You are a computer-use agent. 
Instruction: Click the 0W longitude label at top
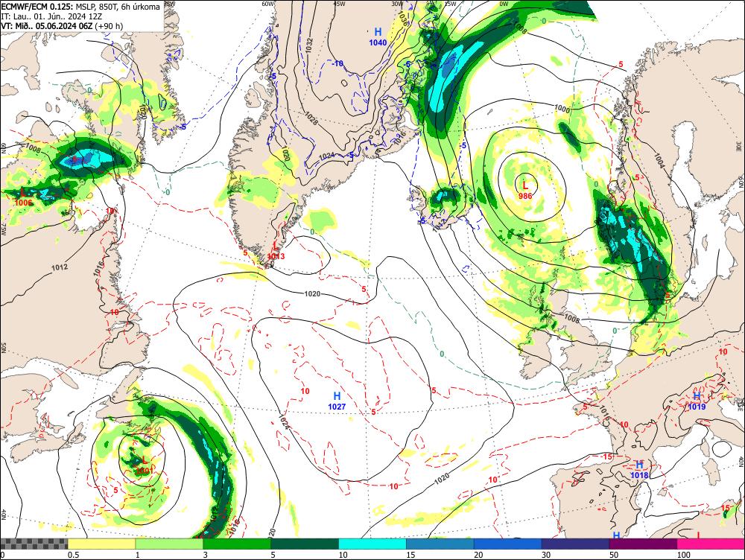pyautogui.click(x=504, y=4)
